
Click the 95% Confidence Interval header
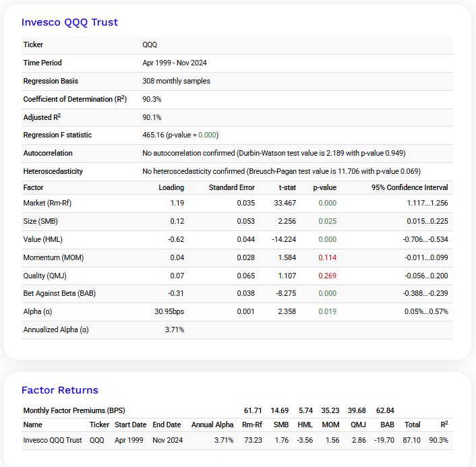pyautogui.click(x=409, y=187)
